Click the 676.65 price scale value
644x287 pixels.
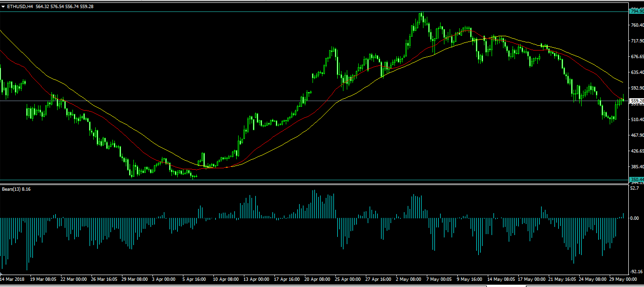click(x=637, y=56)
